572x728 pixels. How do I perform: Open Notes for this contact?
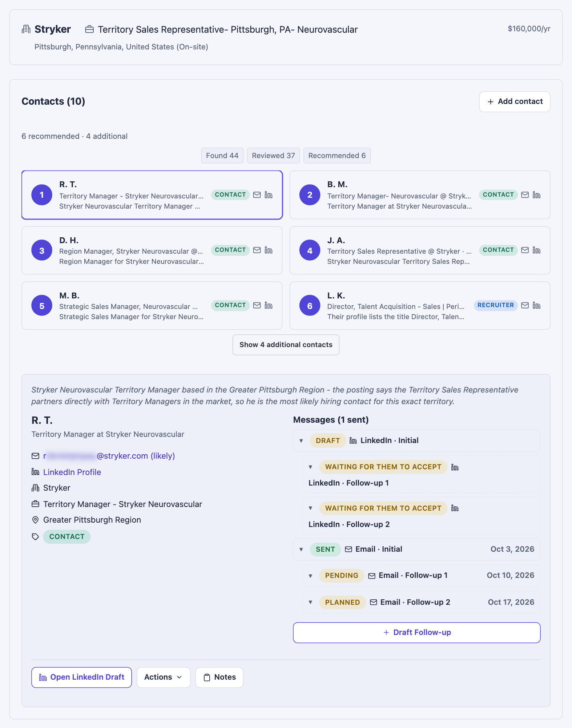coord(219,677)
